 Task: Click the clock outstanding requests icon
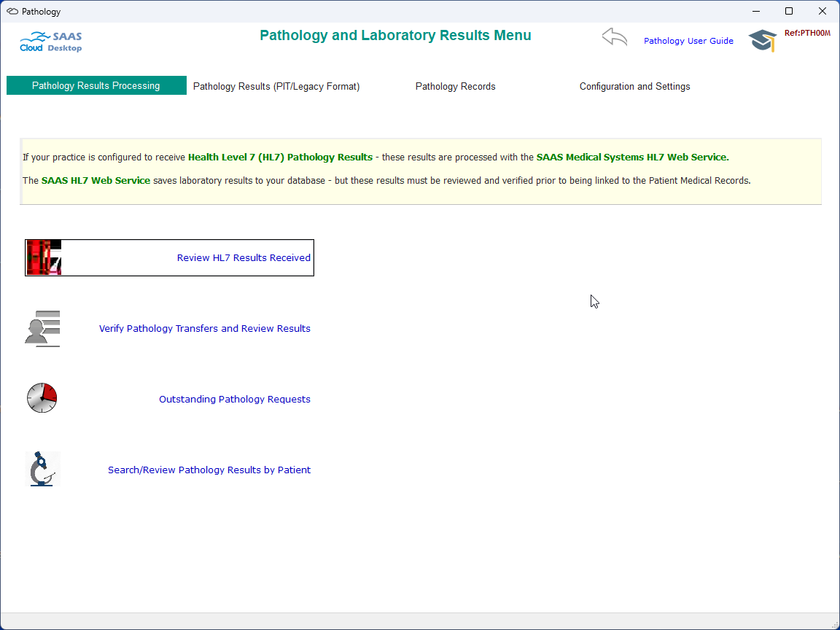click(x=42, y=398)
